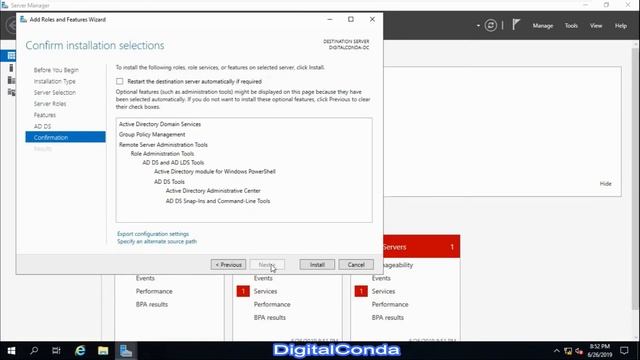
Task: Check Restart the destination server automatically checkbox
Action: 120,81
